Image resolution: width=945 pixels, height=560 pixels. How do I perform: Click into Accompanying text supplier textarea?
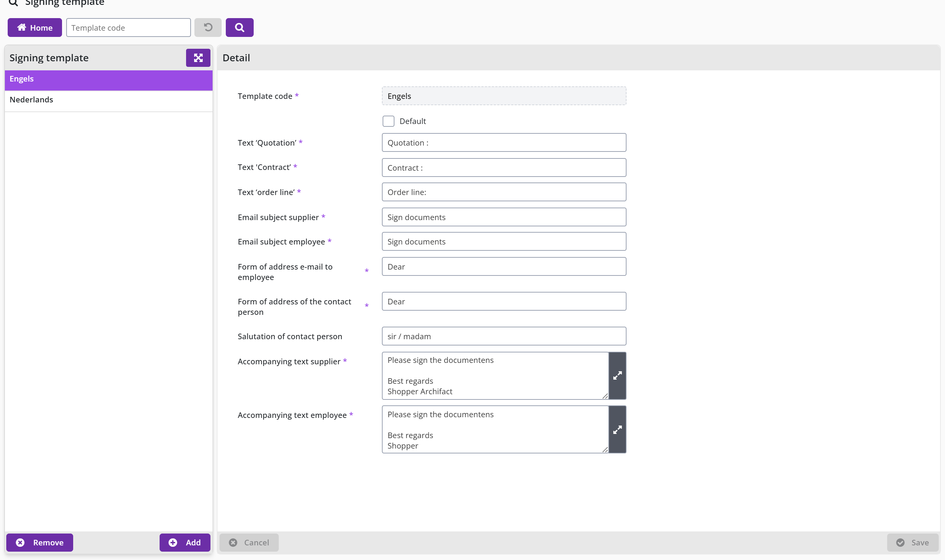(x=495, y=376)
